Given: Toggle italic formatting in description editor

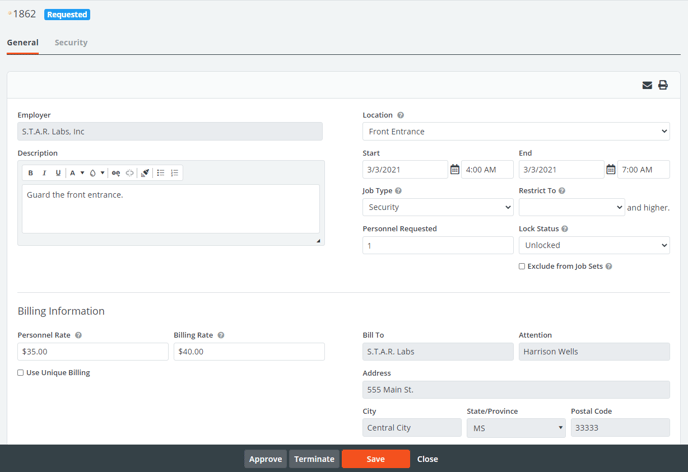Looking at the screenshot, I should [44, 173].
